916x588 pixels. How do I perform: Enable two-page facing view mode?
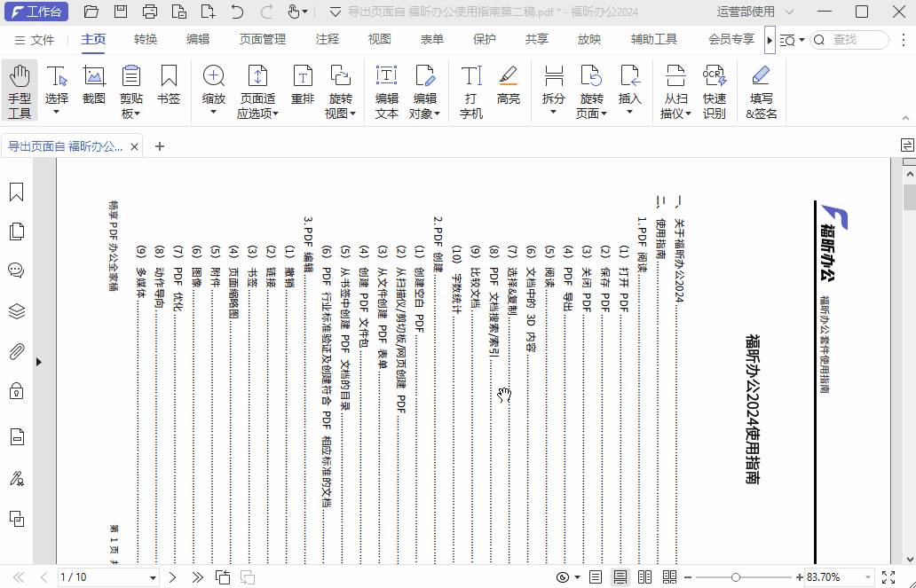click(x=645, y=577)
